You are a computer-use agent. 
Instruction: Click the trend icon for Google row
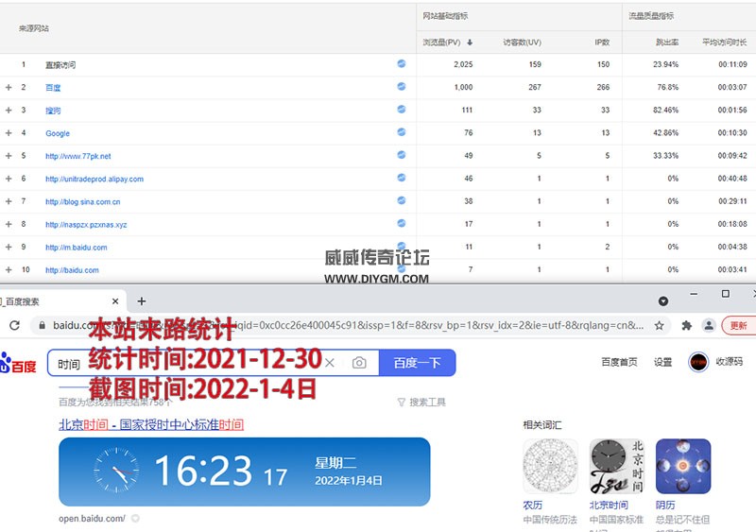(401, 131)
